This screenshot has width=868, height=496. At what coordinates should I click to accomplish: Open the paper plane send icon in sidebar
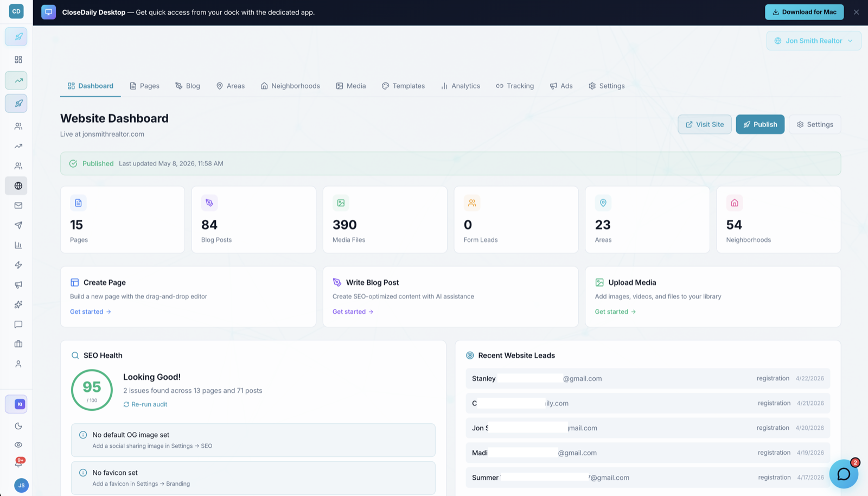tap(18, 225)
